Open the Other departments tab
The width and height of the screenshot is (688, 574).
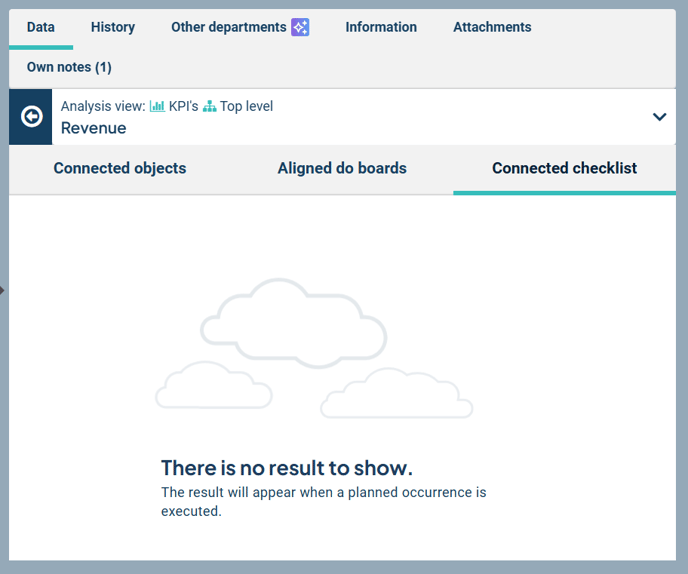[x=229, y=27]
